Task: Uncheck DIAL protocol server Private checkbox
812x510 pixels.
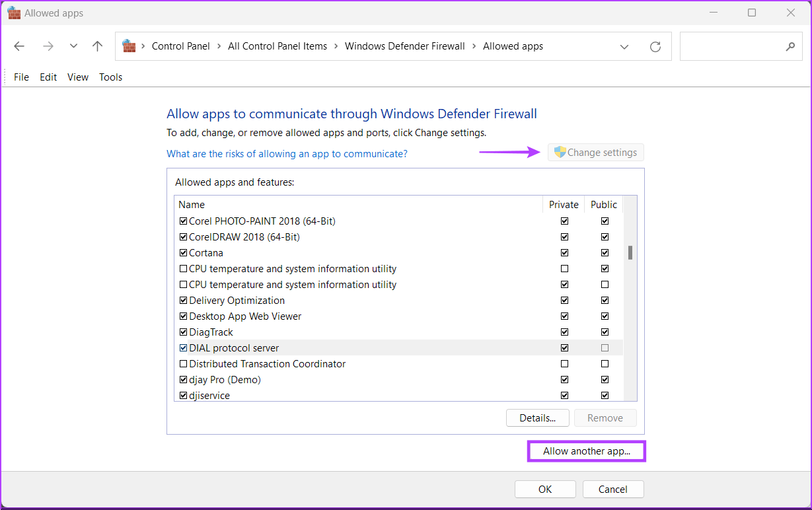Action: click(x=564, y=348)
